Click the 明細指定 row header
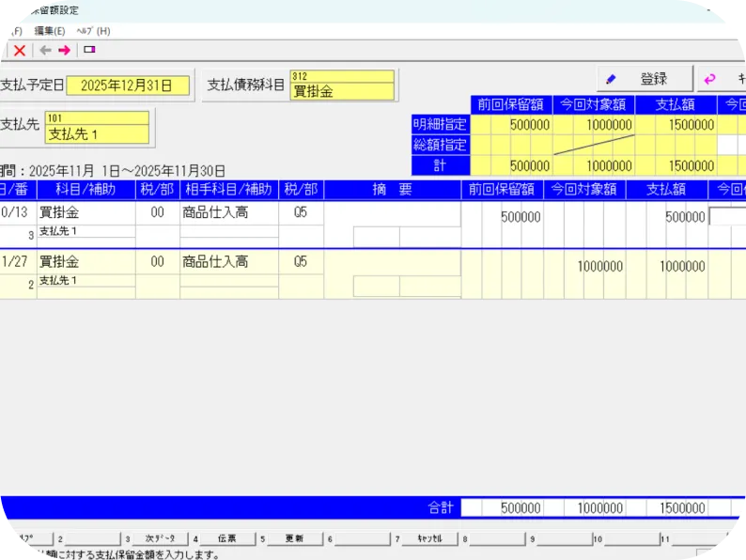The height and width of the screenshot is (560, 746). coord(440,125)
